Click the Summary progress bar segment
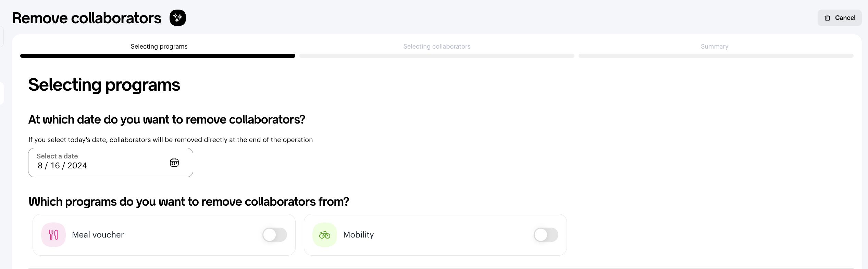 click(716, 56)
